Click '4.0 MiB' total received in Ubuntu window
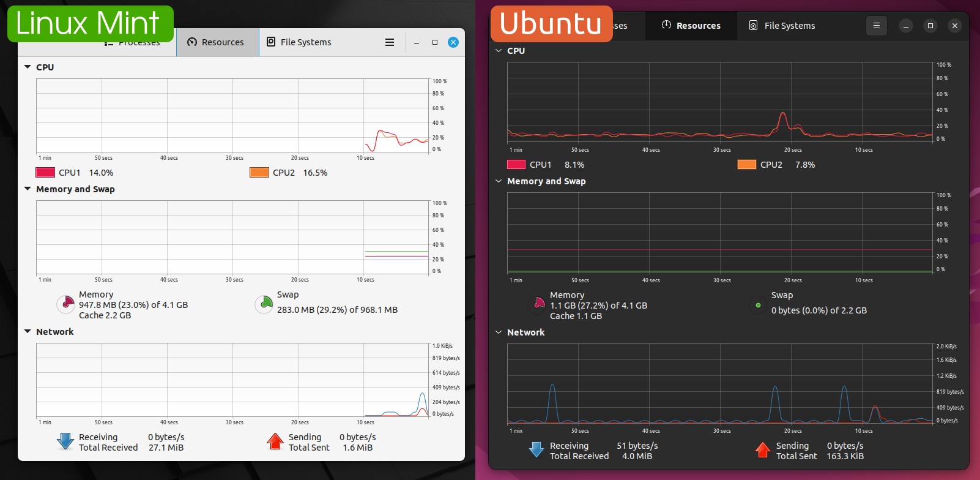 point(637,456)
